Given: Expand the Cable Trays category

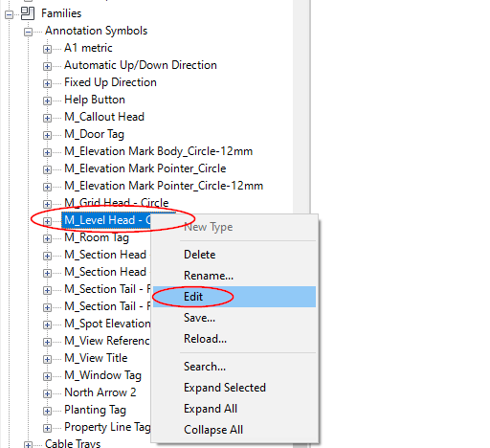Looking at the screenshot, I should click(28, 444).
